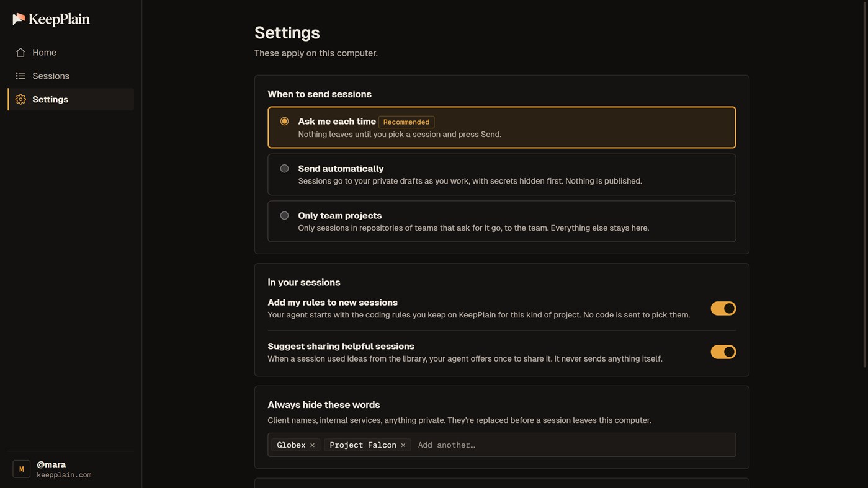Toggle Add my rules to new sessions
The height and width of the screenshot is (488, 868).
click(x=723, y=309)
